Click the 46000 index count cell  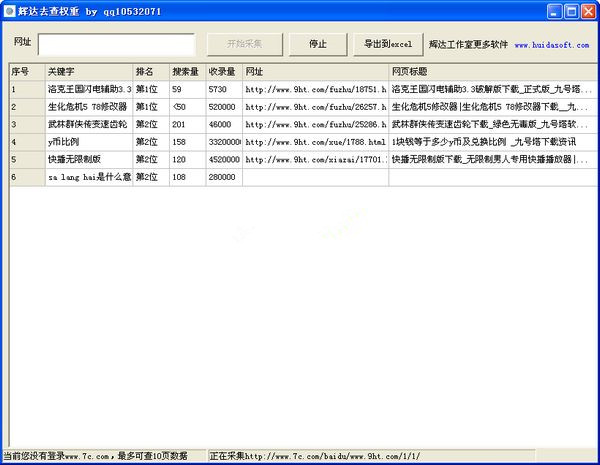pyautogui.click(x=224, y=124)
